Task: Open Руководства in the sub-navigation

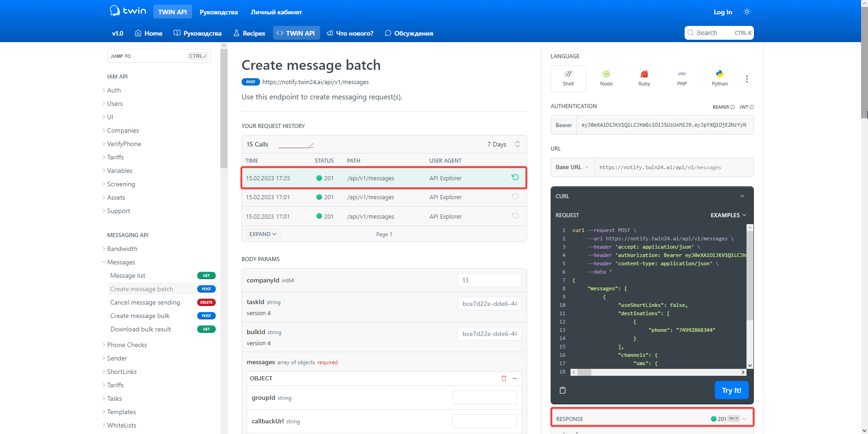Action: (x=197, y=33)
